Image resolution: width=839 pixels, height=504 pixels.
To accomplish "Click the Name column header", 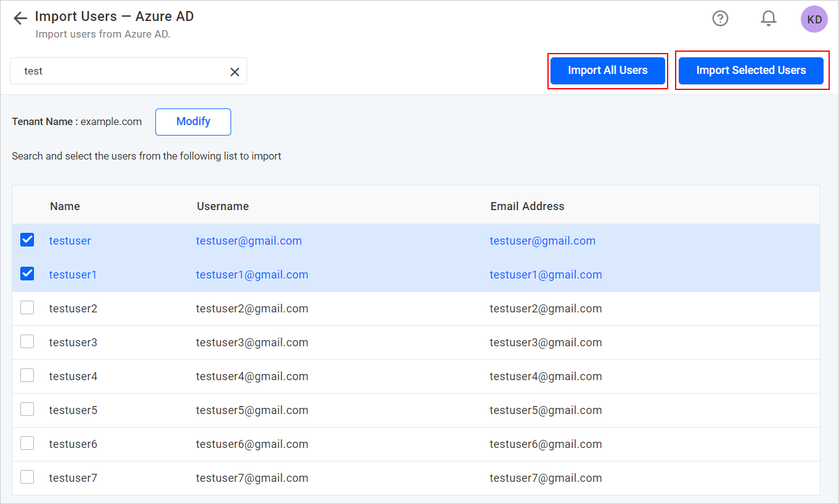I will pyautogui.click(x=65, y=206).
